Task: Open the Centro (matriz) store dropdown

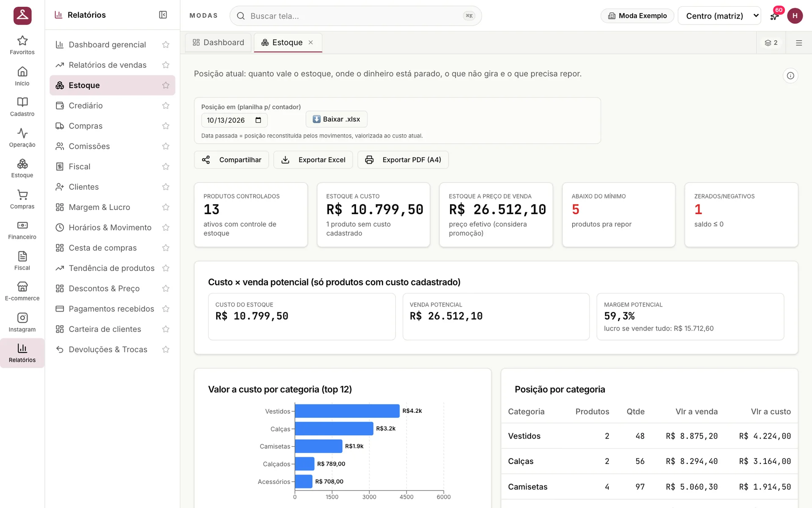Action: 719,16
